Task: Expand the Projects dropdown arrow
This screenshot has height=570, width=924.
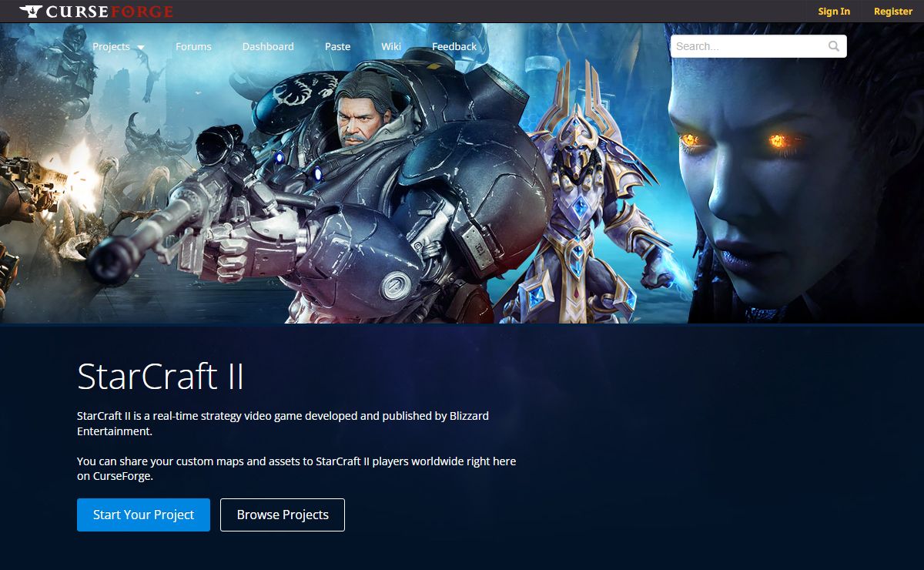Action: pyautogui.click(x=141, y=47)
